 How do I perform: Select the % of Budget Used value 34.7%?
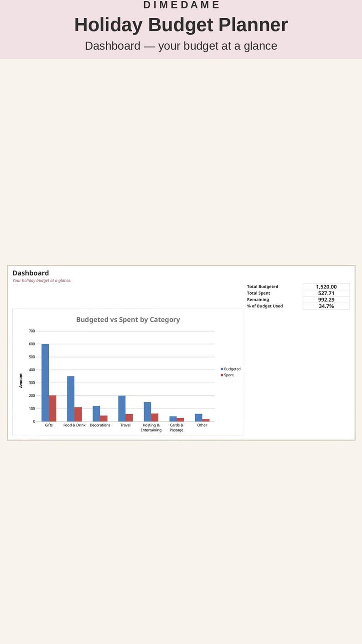click(326, 306)
